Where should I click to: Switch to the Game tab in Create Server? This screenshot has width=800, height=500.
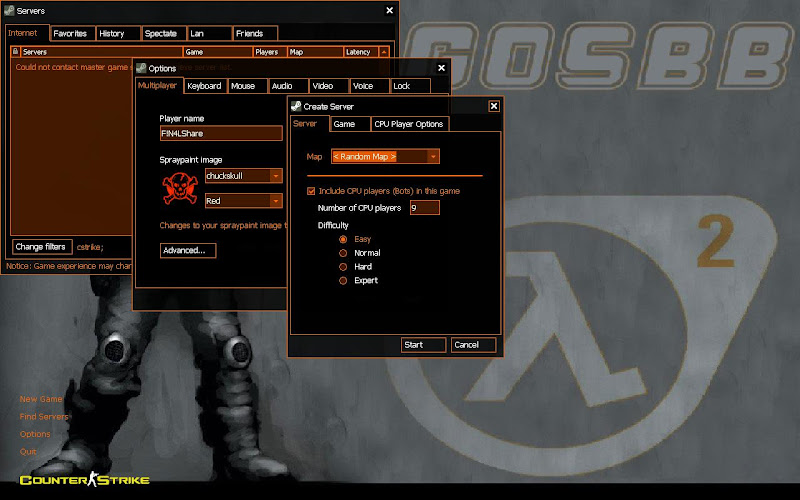tap(350, 124)
